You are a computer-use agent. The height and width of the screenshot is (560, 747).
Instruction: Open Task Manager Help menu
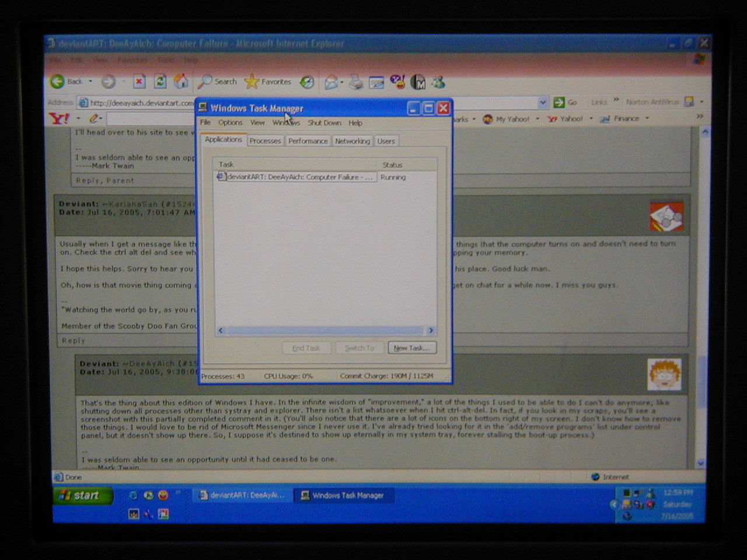(x=355, y=123)
